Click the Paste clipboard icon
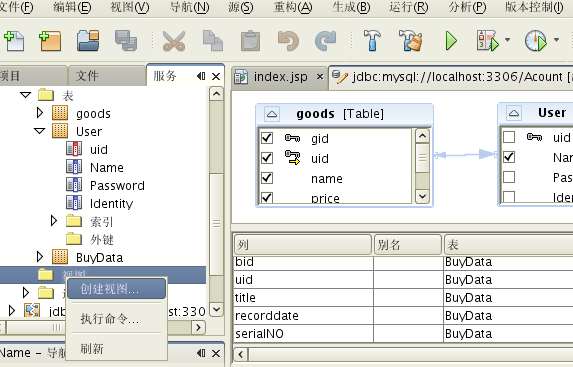The image size is (573, 367). point(250,41)
